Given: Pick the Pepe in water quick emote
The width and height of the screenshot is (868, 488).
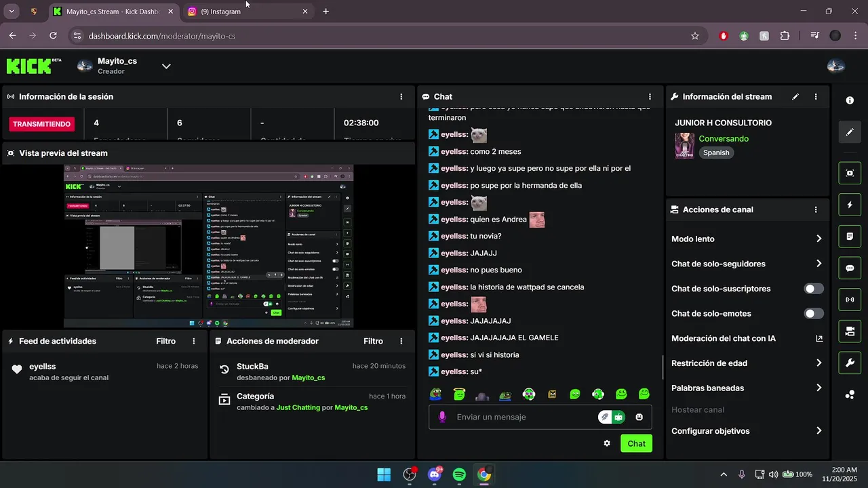Looking at the screenshot, I should (505, 394).
